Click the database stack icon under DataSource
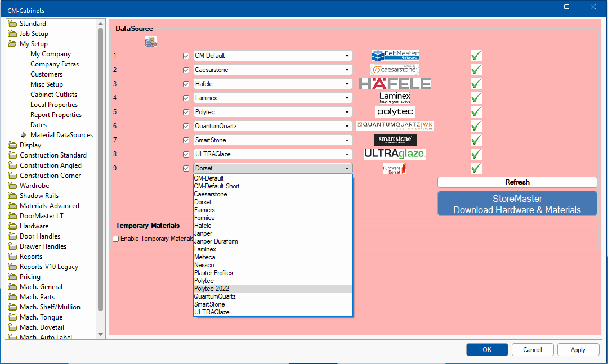 pos(150,42)
